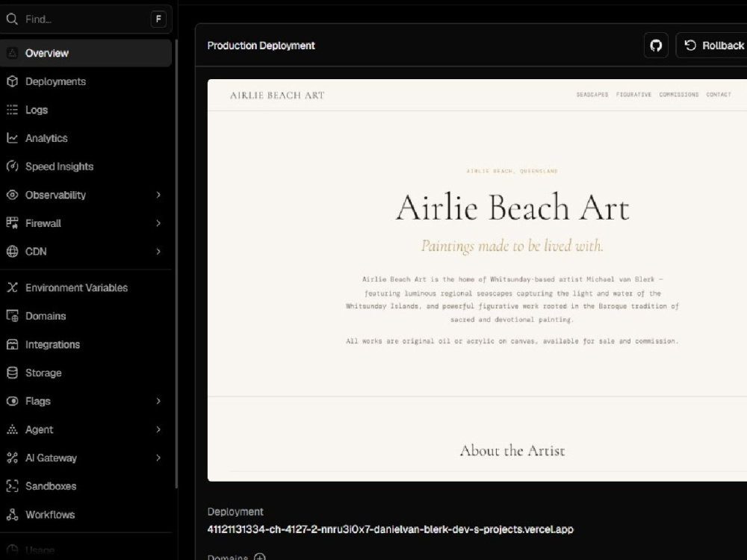Click the Firewall brick icon
747x560 pixels.
point(13,223)
